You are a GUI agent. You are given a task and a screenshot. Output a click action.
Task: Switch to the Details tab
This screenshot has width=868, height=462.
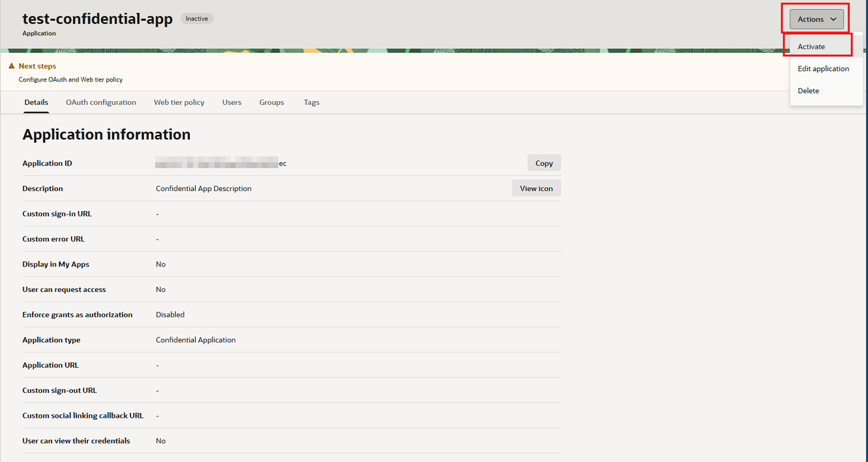click(x=37, y=102)
